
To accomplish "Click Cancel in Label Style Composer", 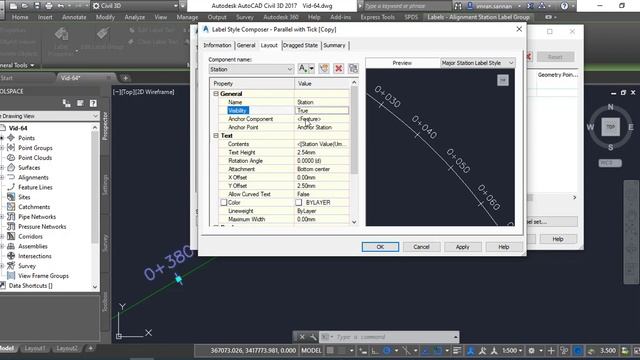I will click(421, 247).
